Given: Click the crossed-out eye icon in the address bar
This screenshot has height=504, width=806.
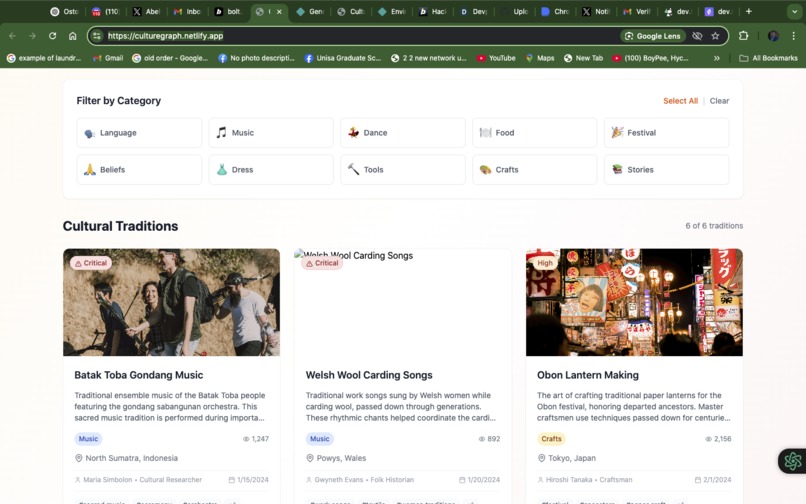Looking at the screenshot, I should tap(697, 36).
